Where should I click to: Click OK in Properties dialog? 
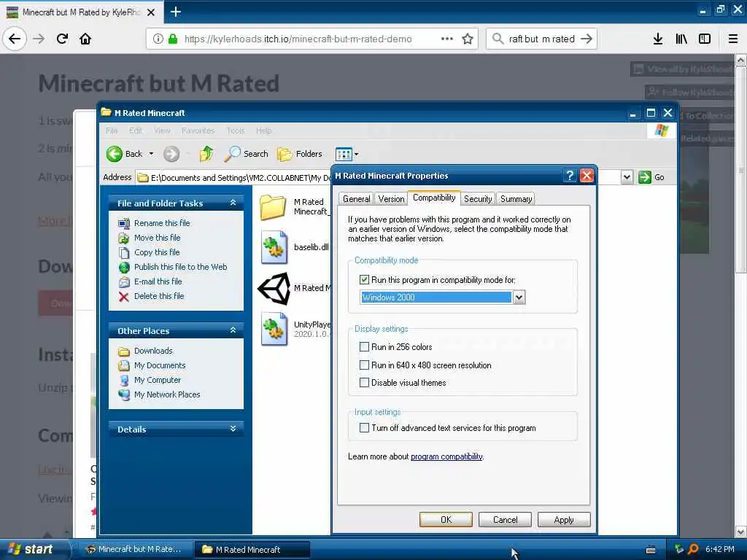446,519
